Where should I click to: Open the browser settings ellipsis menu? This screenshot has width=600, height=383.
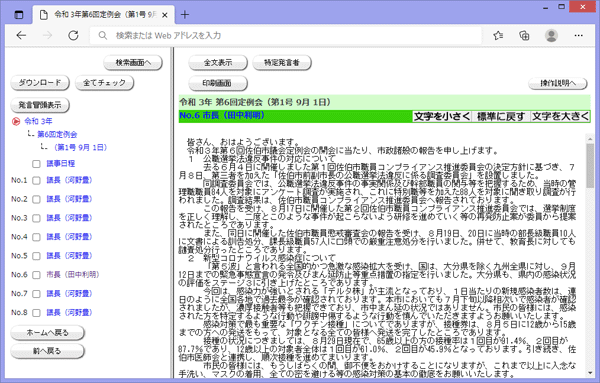pyautogui.click(x=579, y=36)
